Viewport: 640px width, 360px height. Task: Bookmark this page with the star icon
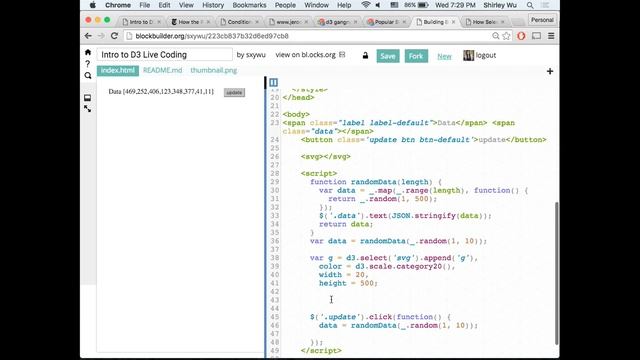click(x=507, y=36)
